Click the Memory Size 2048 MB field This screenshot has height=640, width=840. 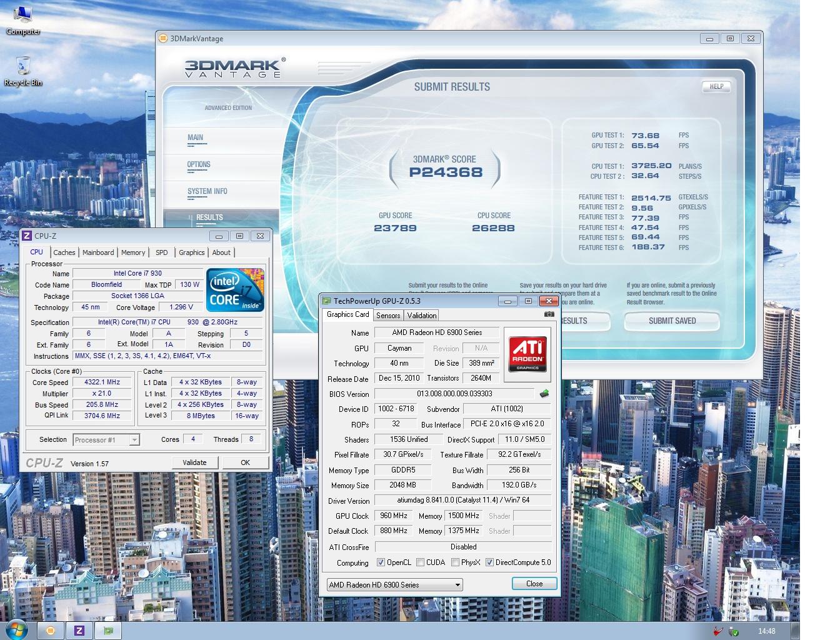(402, 485)
